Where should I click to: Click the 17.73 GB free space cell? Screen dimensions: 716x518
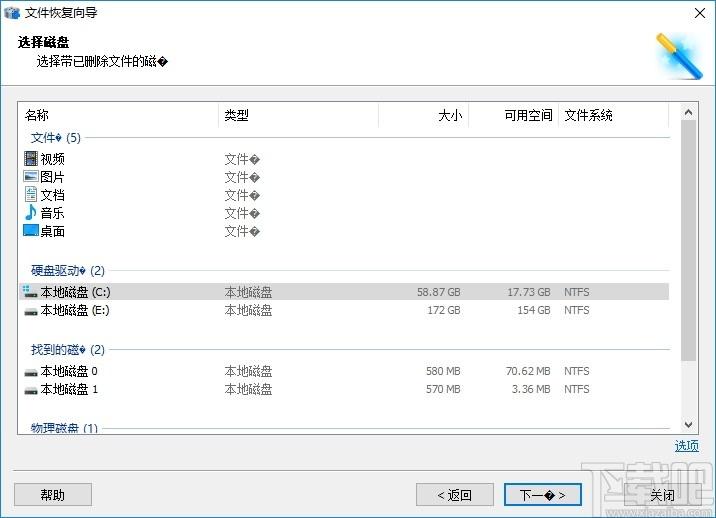[529, 292]
